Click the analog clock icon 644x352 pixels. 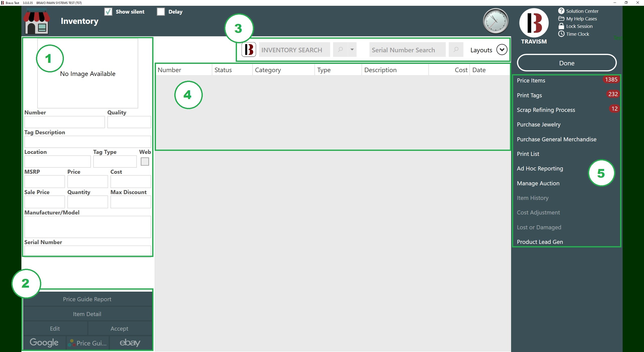pos(496,21)
